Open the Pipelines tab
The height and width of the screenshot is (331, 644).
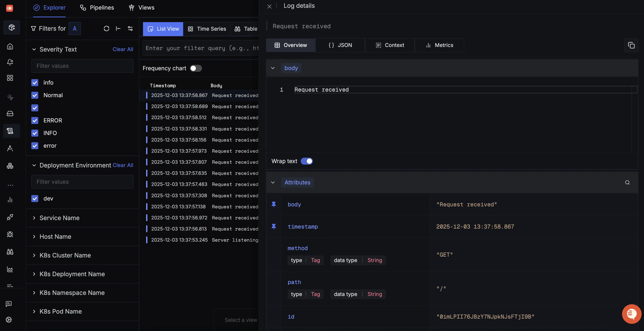[97, 7]
